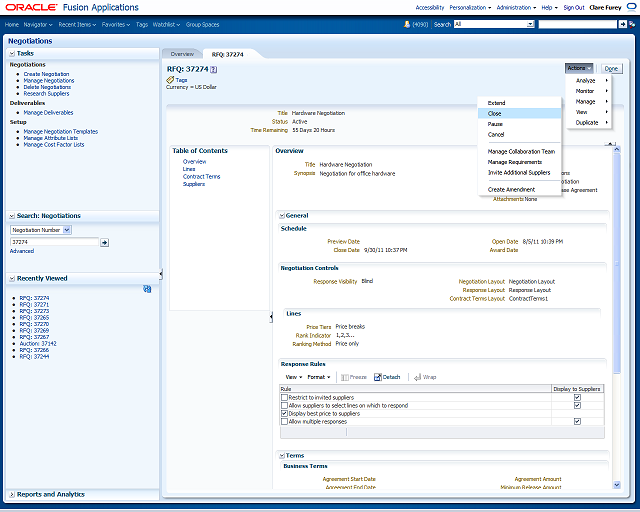
Task: Click the Detach icon in Response Rules
Action: point(378,377)
